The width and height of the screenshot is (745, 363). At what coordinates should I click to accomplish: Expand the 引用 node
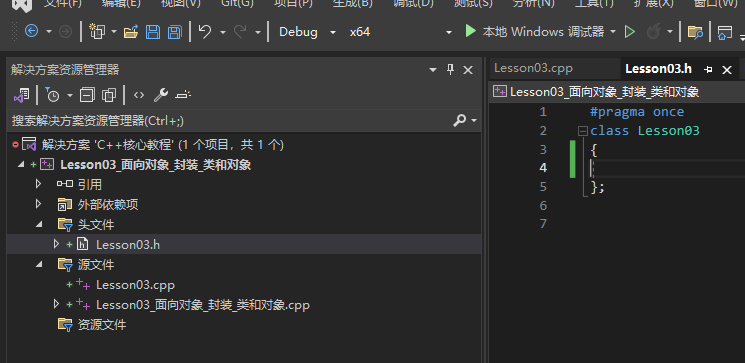[39, 184]
